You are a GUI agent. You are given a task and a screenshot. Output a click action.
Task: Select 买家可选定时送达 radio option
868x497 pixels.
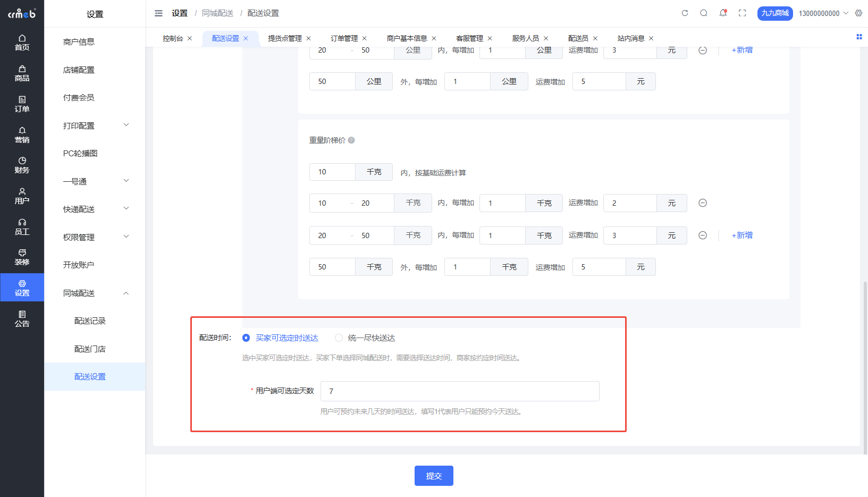(x=246, y=338)
